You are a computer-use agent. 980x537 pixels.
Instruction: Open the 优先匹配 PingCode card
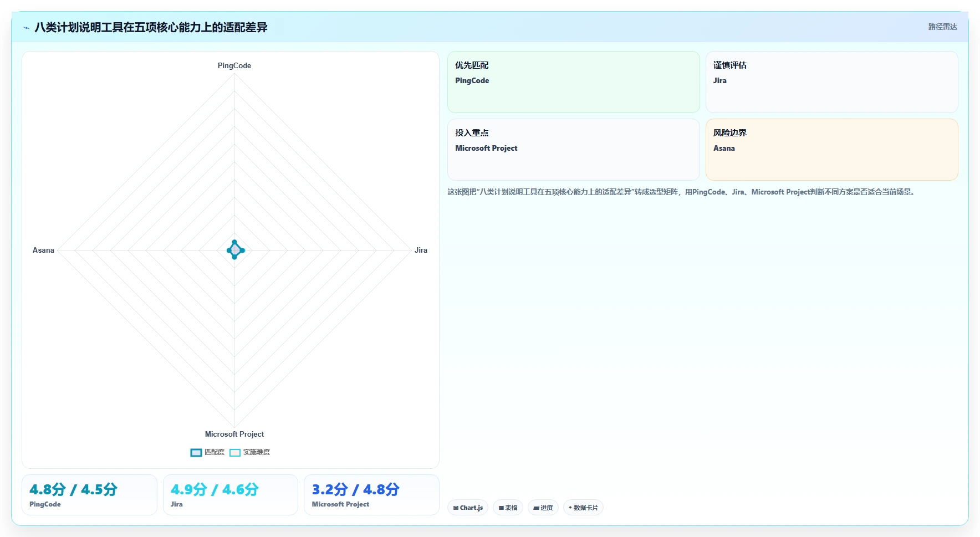tap(574, 82)
